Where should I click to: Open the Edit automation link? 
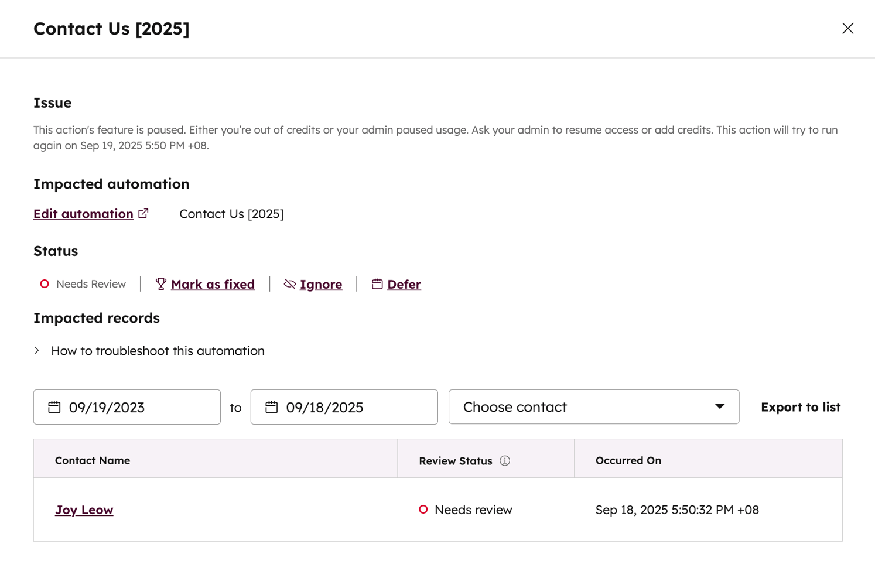[x=83, y=214]
